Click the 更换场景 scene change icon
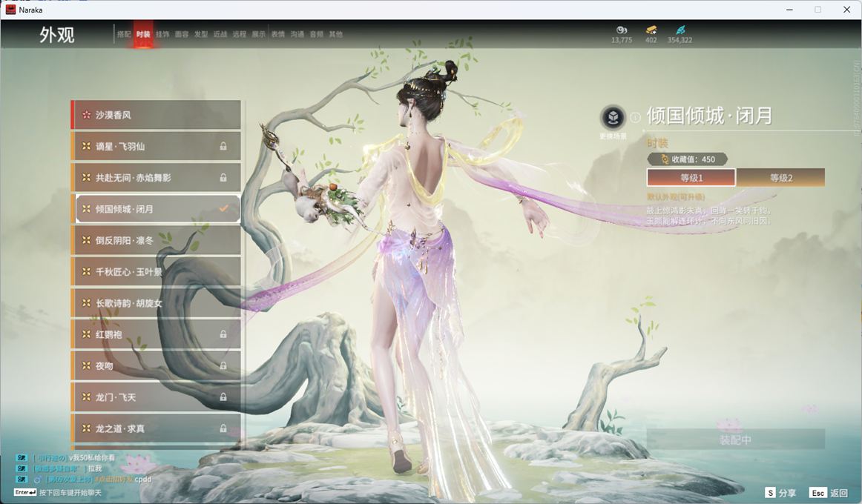The height and width of the screenshot is (504, 862). click(613, 117)
